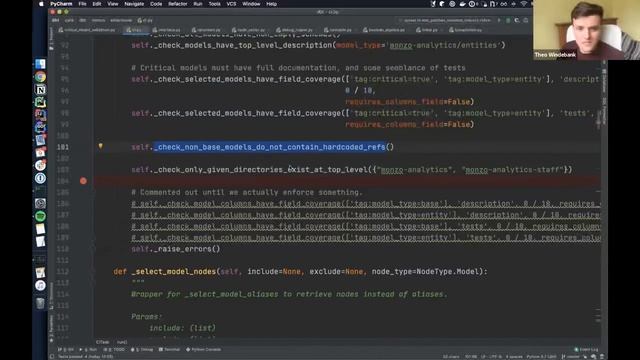This screenshot has height=360, width=640.
Task: Click the run() breadcrumb below the editor
Action: (122, 342)
